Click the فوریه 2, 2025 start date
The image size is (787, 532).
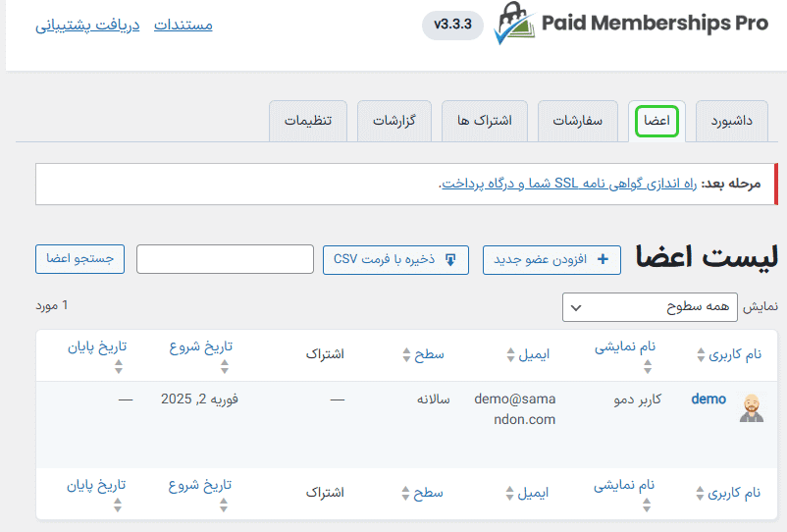pyautogui.click(x=199, y=399)
